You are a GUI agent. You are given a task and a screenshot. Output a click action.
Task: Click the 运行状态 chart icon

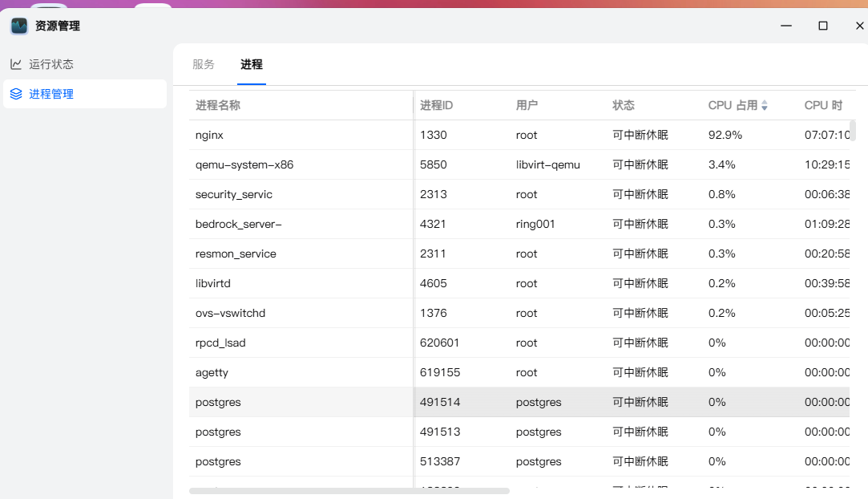click(16, 64)
